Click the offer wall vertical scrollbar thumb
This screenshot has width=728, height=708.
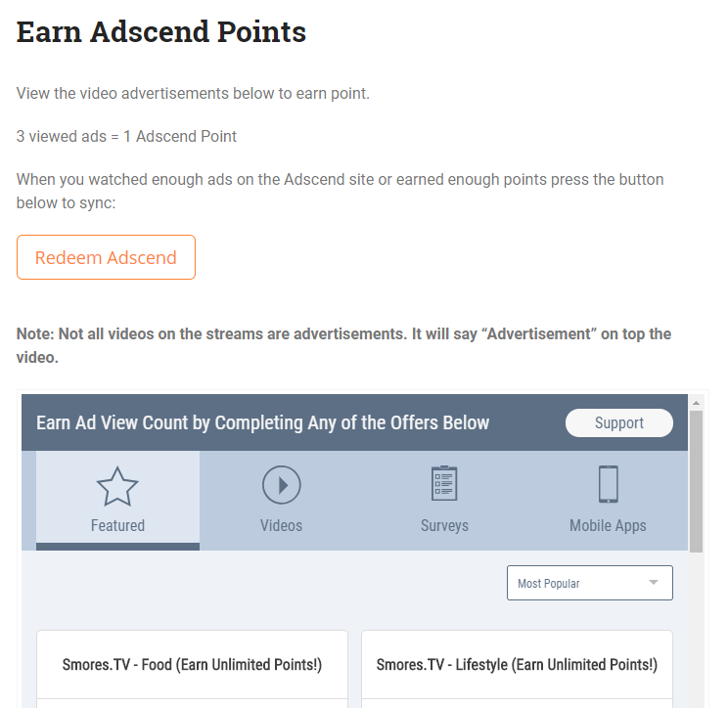696,481
